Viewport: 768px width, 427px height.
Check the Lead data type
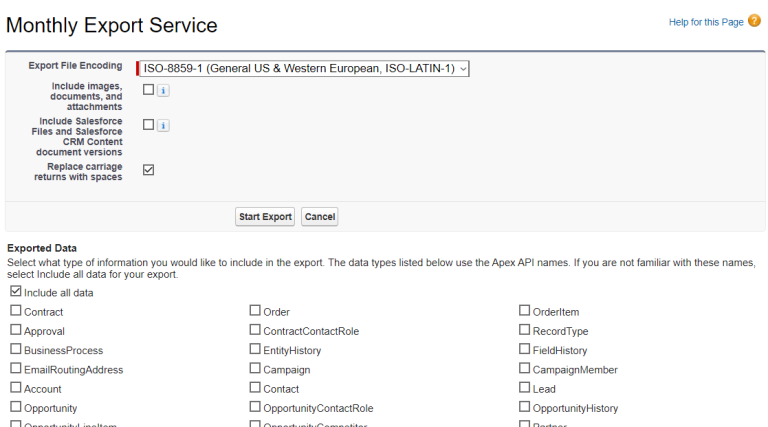pos(524,388)
